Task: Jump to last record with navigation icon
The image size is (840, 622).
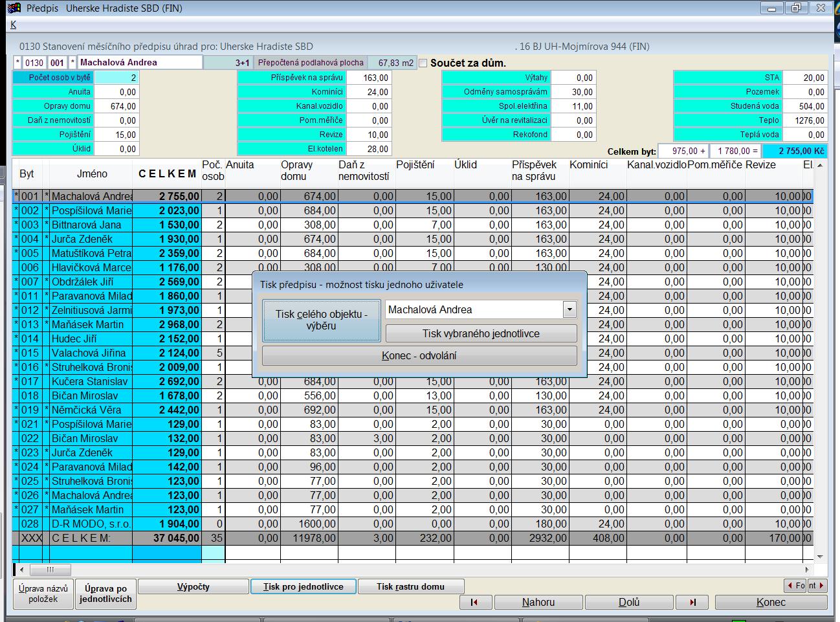Action: coord(692,603)
